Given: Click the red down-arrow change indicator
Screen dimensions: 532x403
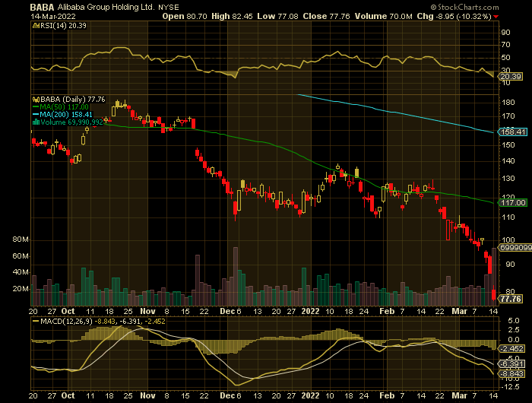Looking at the screenshot, I should (496, 17).
